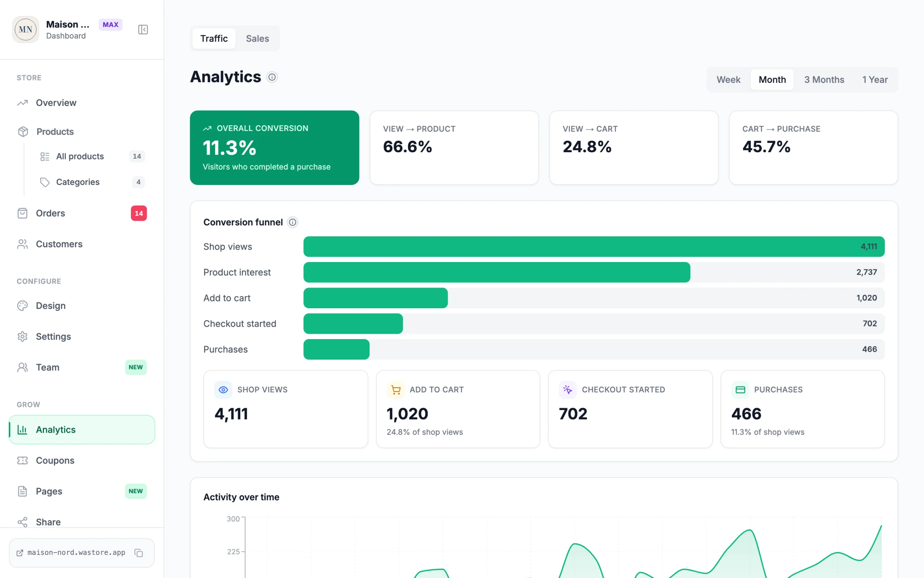
Task: Click the MN store avatar logo
Action: point(25,30)
